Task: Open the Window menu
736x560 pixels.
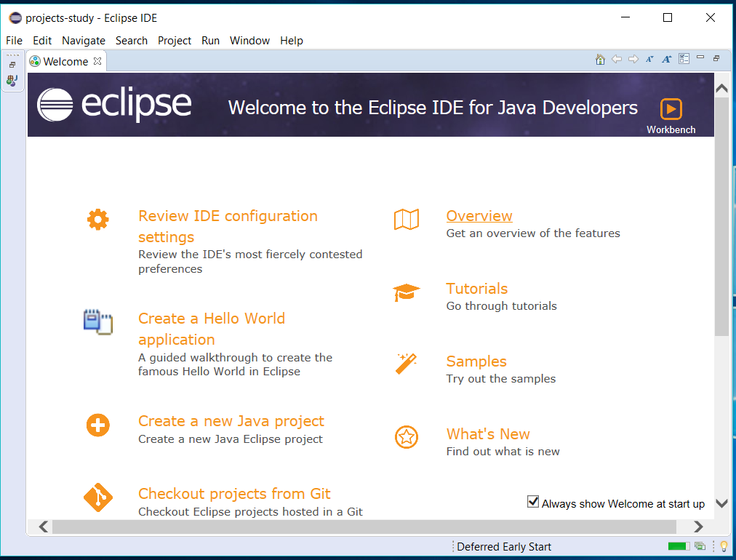Action: point(249,41)
